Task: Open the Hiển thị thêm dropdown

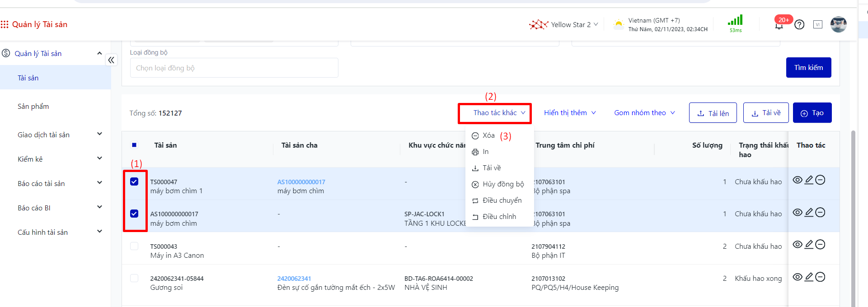Action: pyautogui.click(x=570, y=113)
